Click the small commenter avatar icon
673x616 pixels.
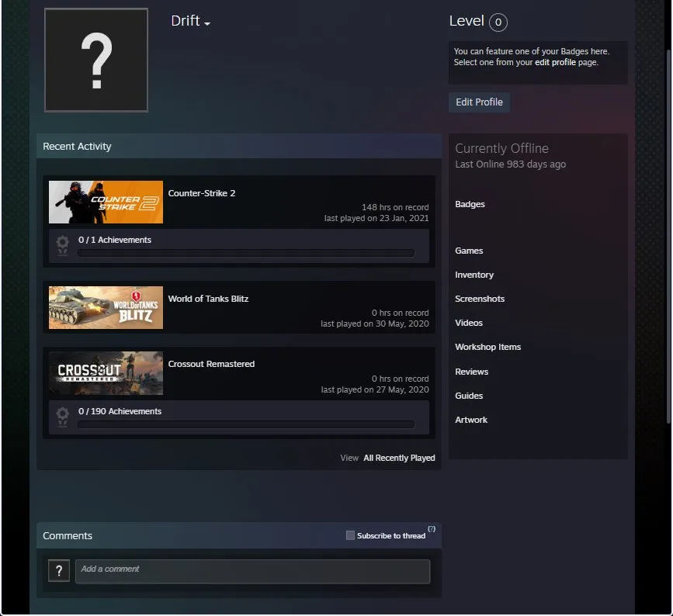tap(59, 571)
